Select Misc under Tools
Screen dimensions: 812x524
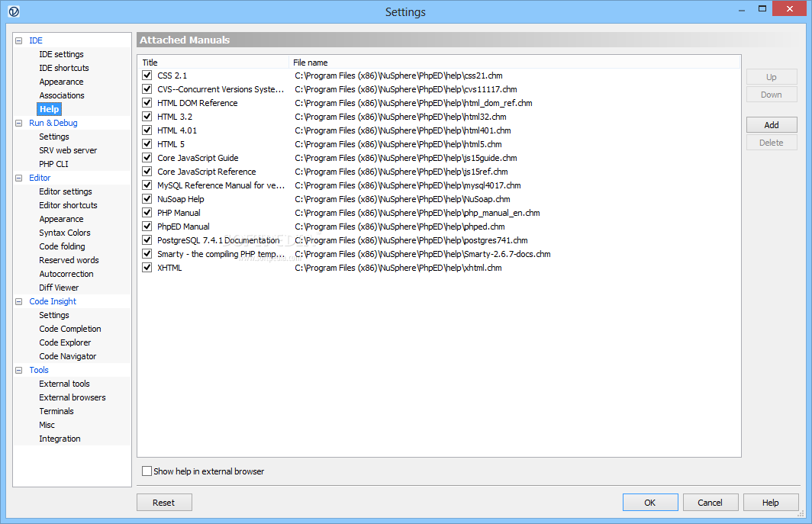47,425
